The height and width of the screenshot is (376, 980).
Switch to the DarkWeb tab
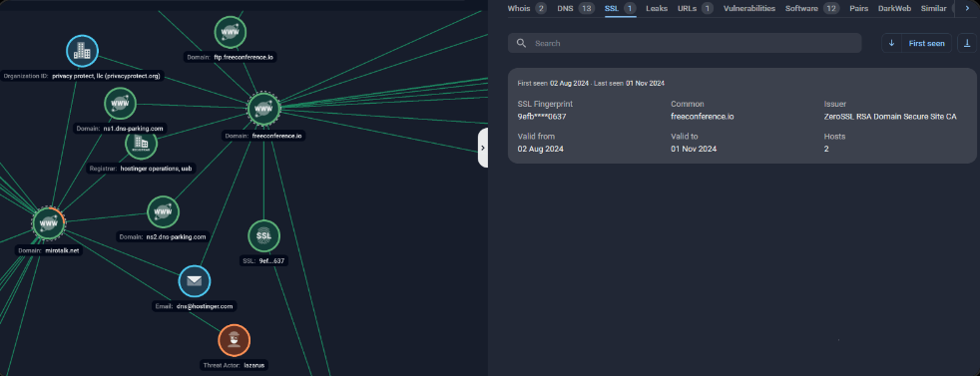point(894,8)
